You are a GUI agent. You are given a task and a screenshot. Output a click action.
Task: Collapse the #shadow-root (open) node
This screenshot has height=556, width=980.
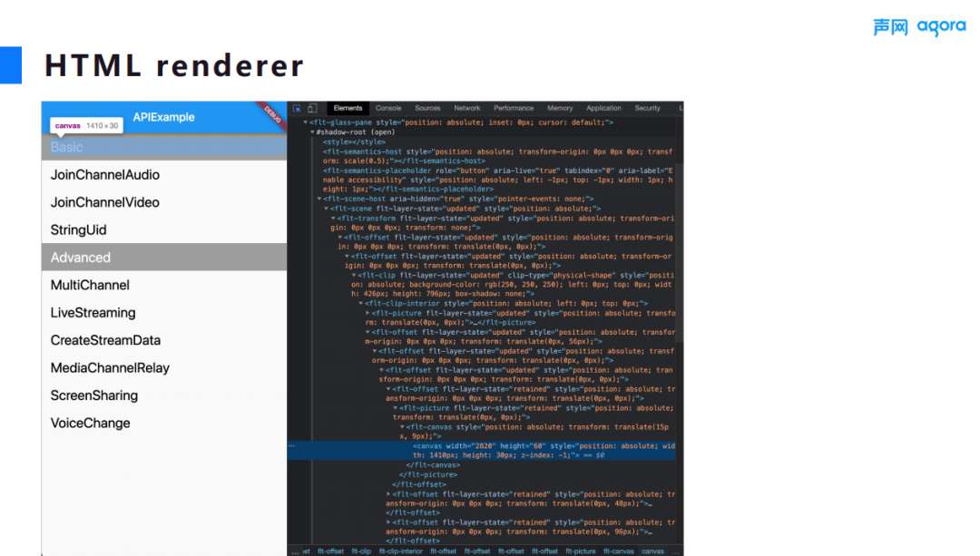point(312,132)
